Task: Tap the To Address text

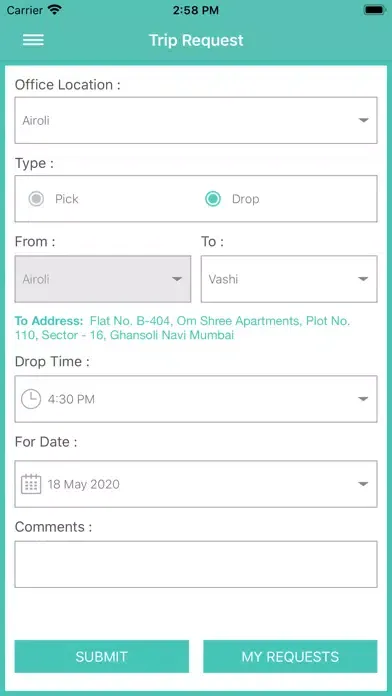Action: pyautogui.click(x=182, y=328)
